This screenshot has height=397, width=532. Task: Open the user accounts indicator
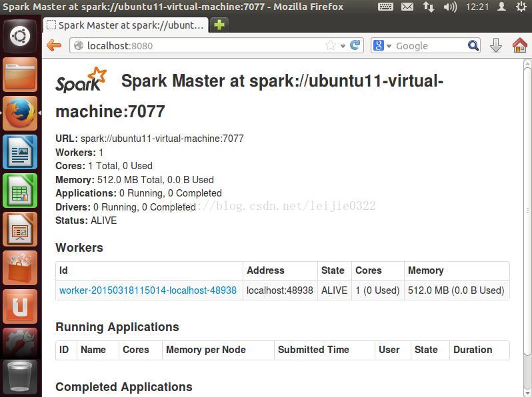502,7
